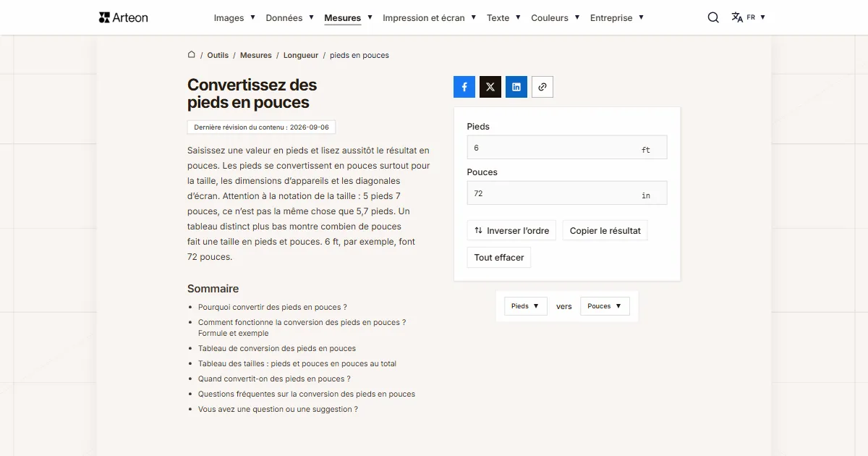Click the Convertissez des pieds en pouces heading
This screenshot has height=456, width=868.
(252, 93)
